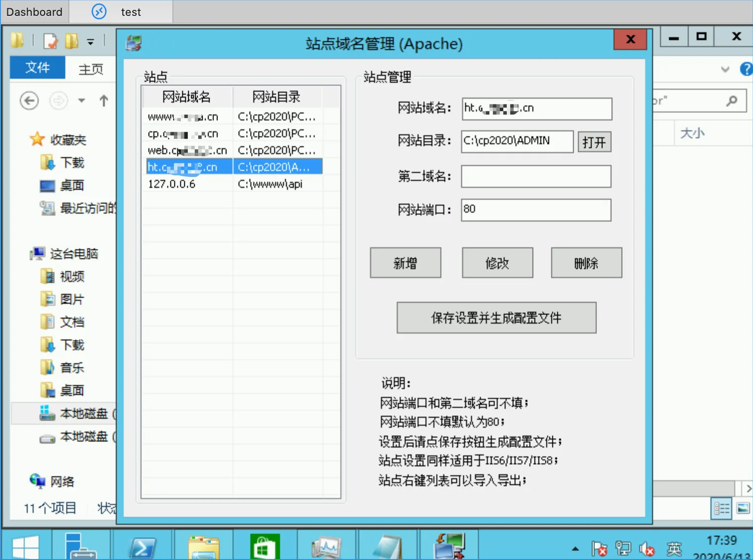Click the up-directory arrow in explorer
Viewport: 753px width, 560px height.
(x=104, y=101)
